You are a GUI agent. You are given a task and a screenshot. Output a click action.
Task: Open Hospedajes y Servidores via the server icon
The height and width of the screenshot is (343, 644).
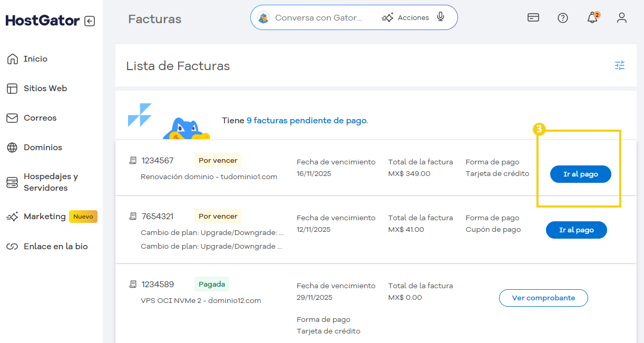click(12, 182)
